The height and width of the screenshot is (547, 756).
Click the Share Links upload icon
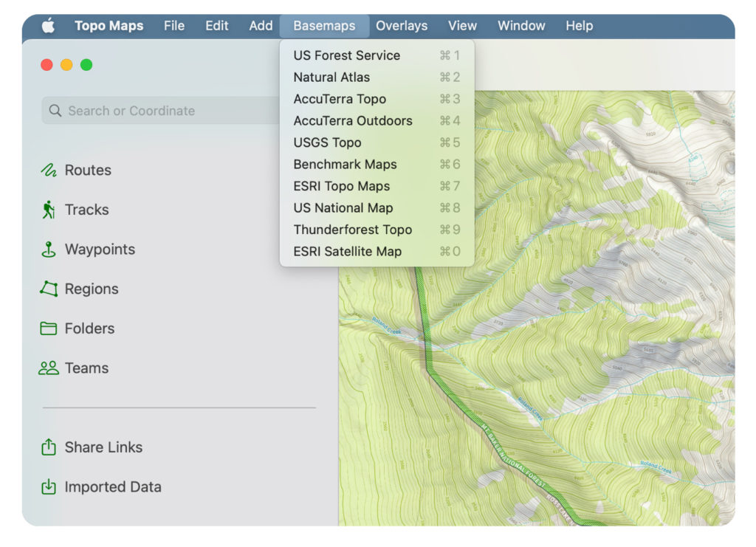point(48,447)
